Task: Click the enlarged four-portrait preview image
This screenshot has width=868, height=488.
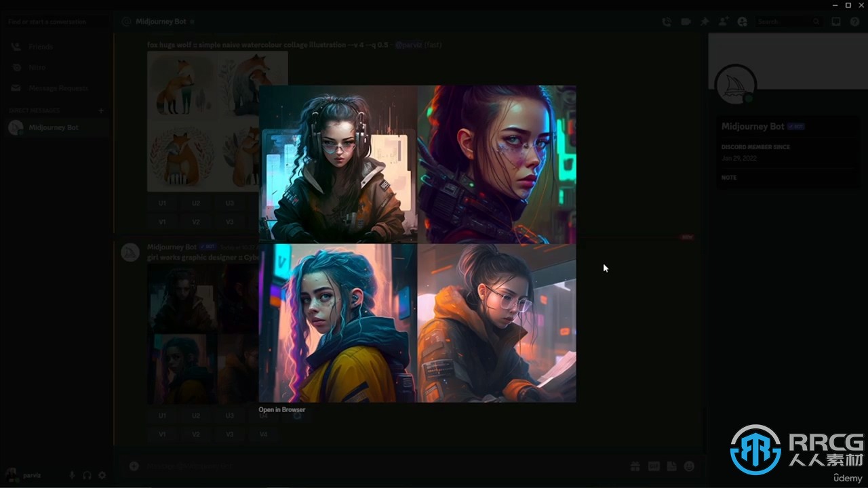Action: (417, 244)
